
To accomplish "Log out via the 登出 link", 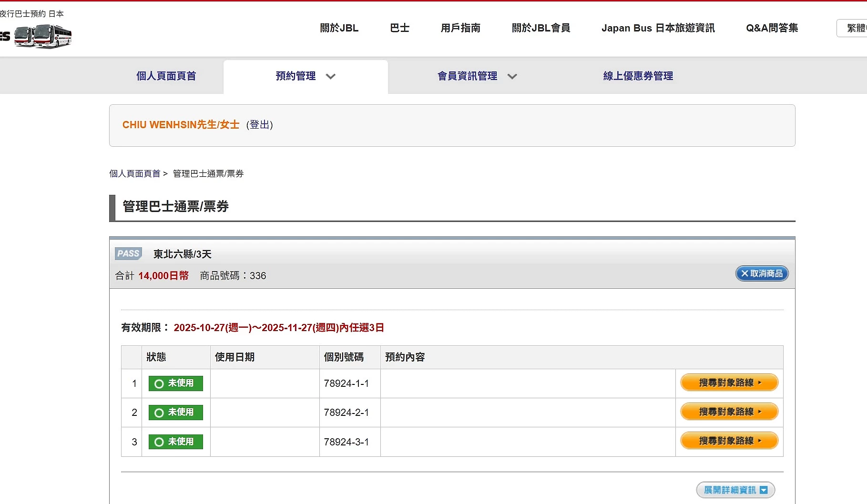I will point(259,125).
